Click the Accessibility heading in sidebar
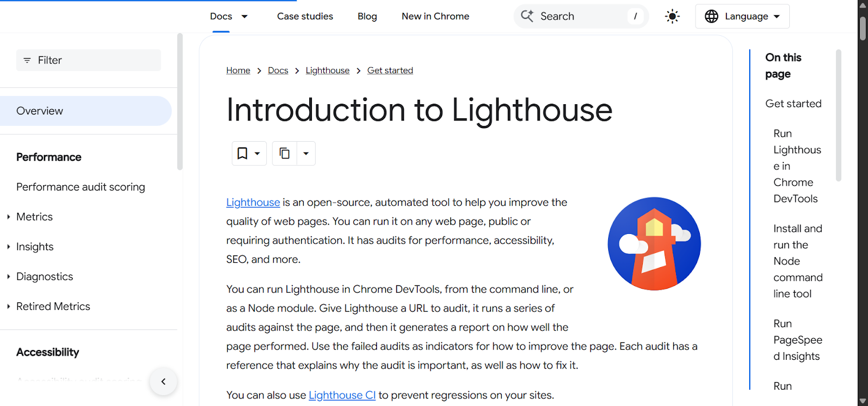Viewport: 868px width, 406px height. click(x=48, y=352)
